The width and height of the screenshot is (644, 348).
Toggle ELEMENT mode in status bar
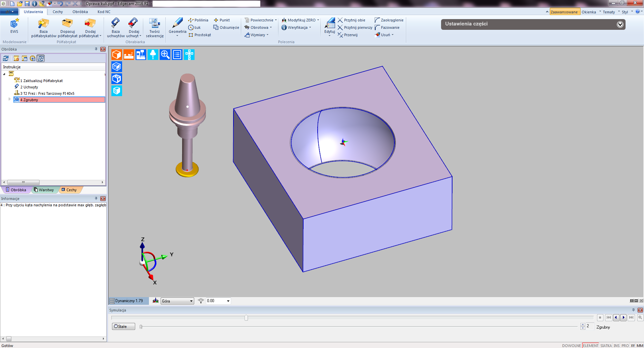click(x=590, y=346)
